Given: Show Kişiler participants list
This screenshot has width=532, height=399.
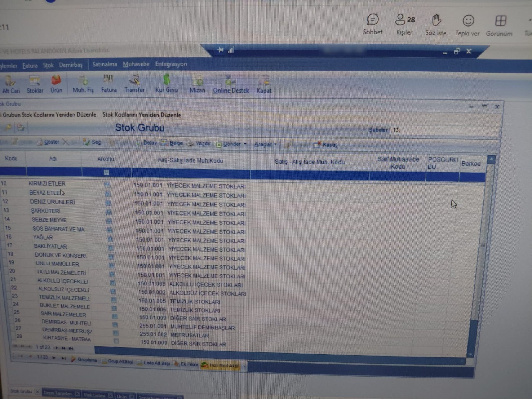Looking at the screenshot, I should pyautogui.click(x=405, y=24).
